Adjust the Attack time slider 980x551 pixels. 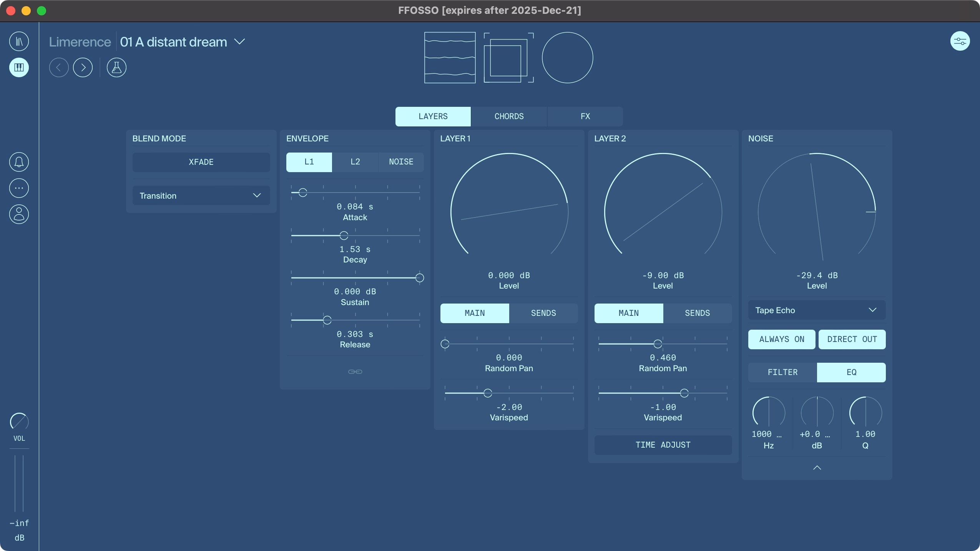point(302,193)
